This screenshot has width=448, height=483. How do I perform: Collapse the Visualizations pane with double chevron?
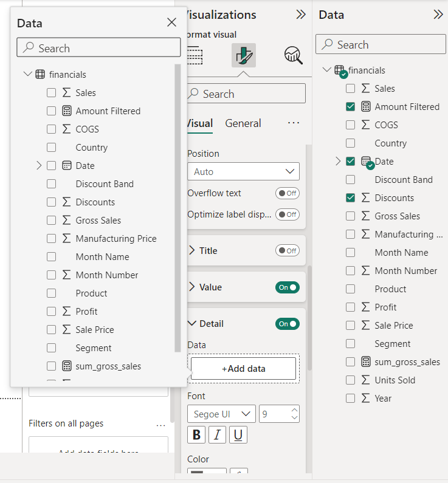coord(301,15)
